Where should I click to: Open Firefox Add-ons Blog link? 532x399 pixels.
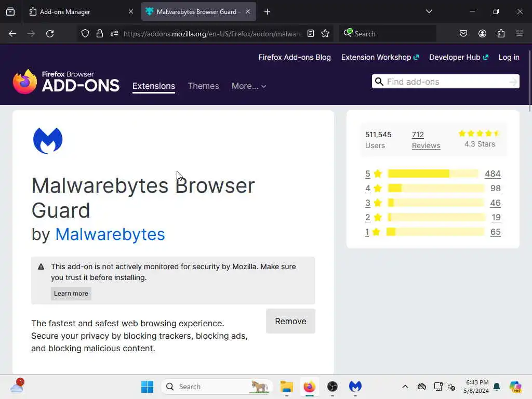click(x=295, y=57)
